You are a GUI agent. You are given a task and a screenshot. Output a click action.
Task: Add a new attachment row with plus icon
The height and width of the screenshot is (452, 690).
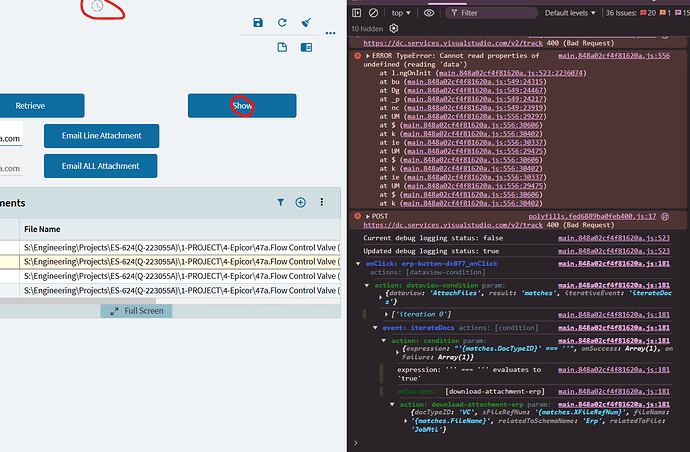(x=300, y=202)
